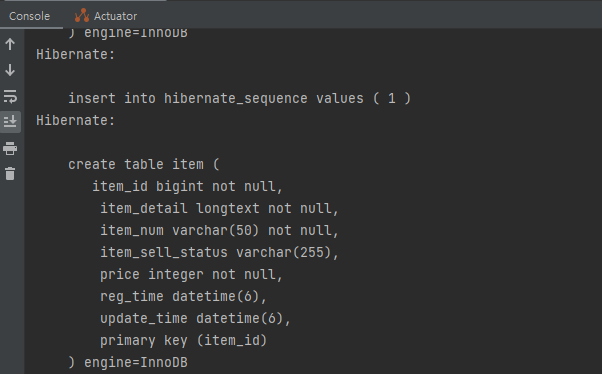The height and width of the screenshot is (374, 602).
Task: Click 'item_id bigint not null,' line
Action: 187,186
